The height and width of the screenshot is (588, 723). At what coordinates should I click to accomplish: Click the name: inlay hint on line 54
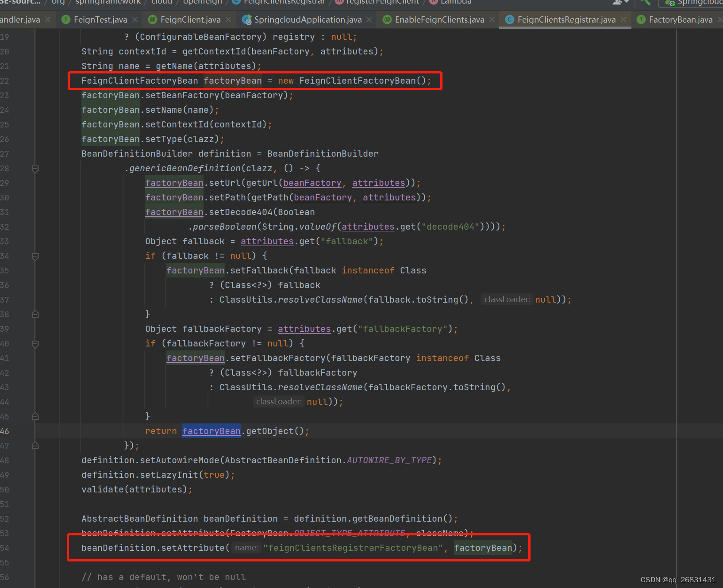click(x=246, y=548)
